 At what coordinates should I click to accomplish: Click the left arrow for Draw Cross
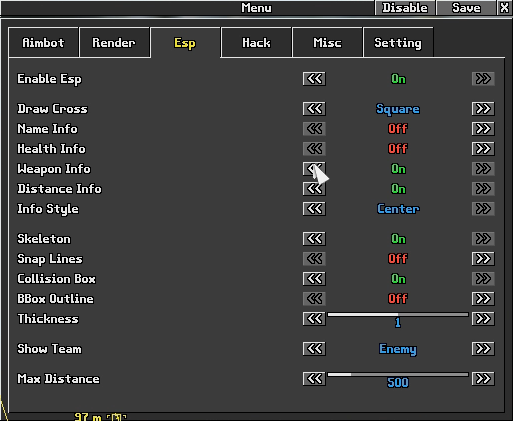[314, 109]
